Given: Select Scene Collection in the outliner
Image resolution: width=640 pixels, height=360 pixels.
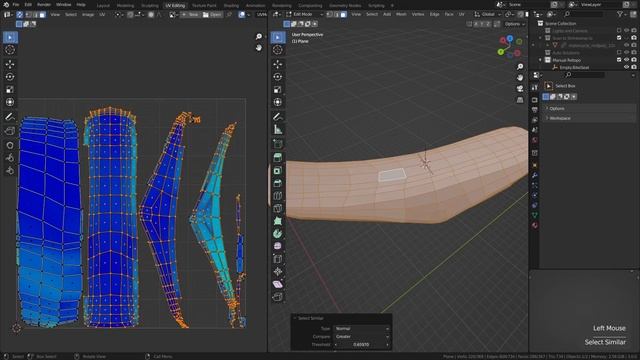Looking at the screenshot, I should click(x=560, y=23).
